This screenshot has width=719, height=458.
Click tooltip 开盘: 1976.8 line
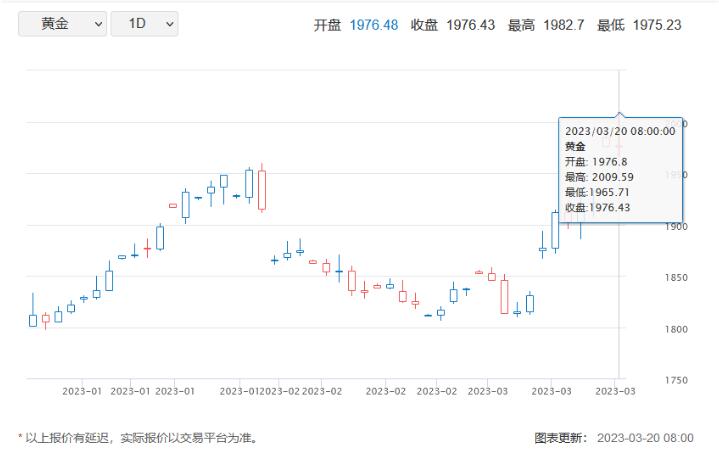pyautogui.click(x=596, y=162)
